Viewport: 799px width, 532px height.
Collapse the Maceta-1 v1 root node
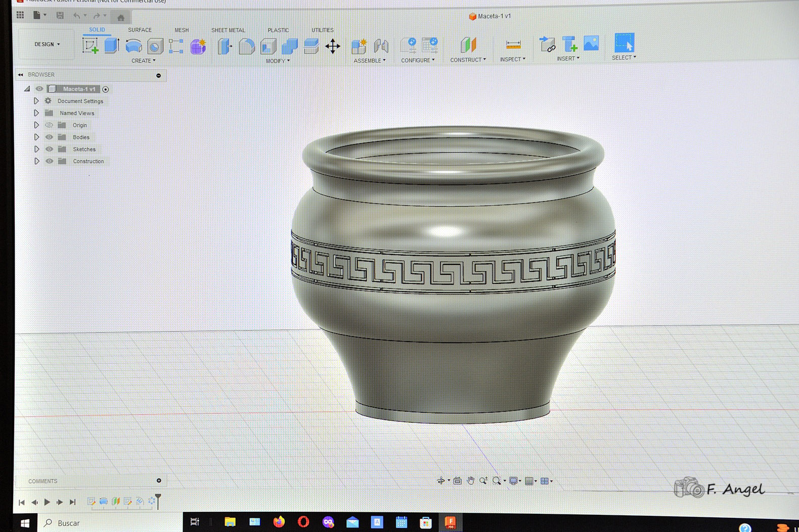27,89
